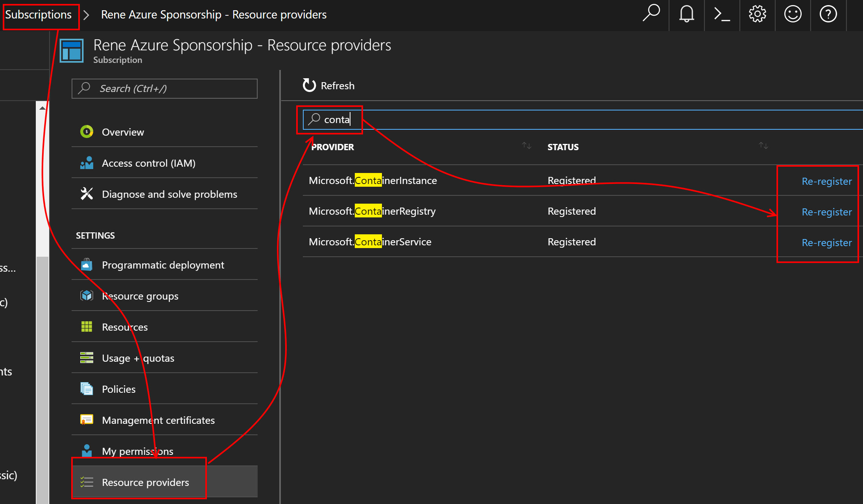Open portal settings gear
This screenshot has height=504, width=863.
tap(757, 14)
